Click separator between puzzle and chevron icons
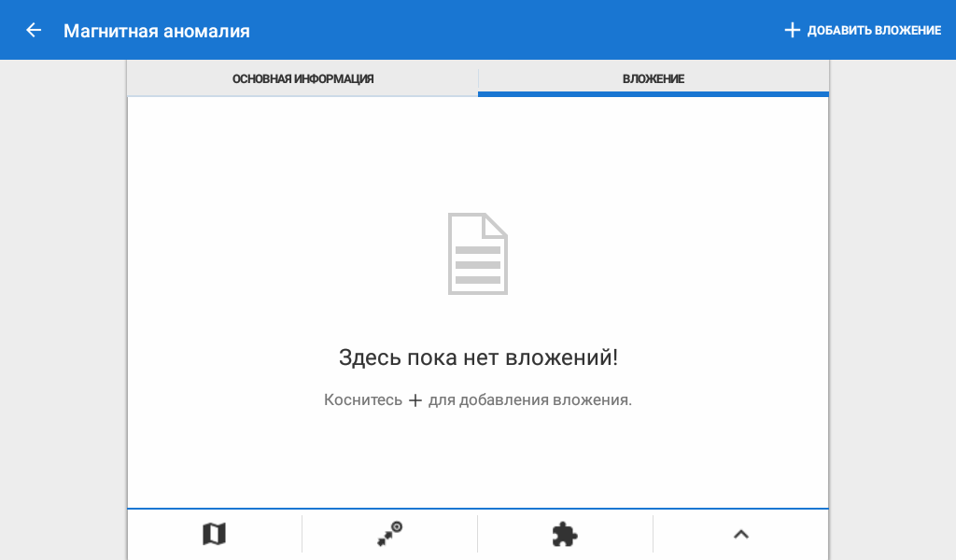This screenshot has height=560, width=956. (653, 534)
